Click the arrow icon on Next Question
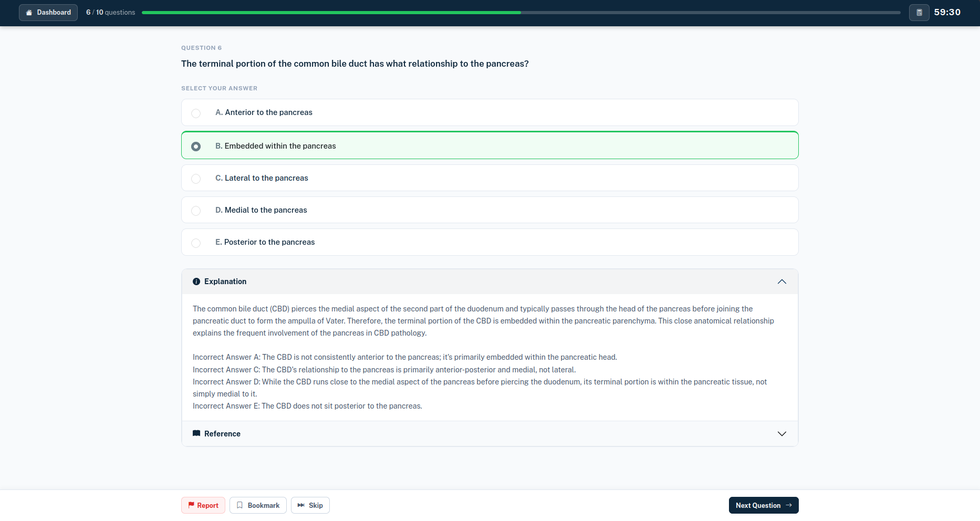 (789, 505)
